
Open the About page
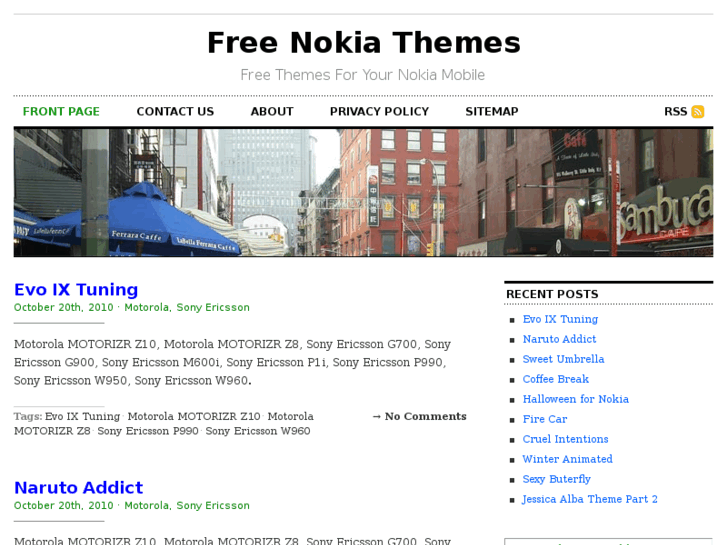coord(272,112)
